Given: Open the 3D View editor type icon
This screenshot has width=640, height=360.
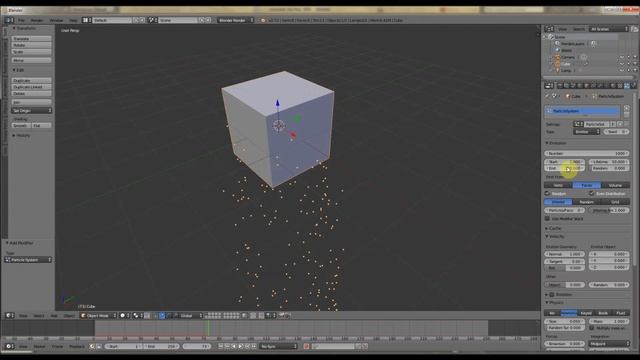Looking at the screenshot, I should (x=9, y=316).
